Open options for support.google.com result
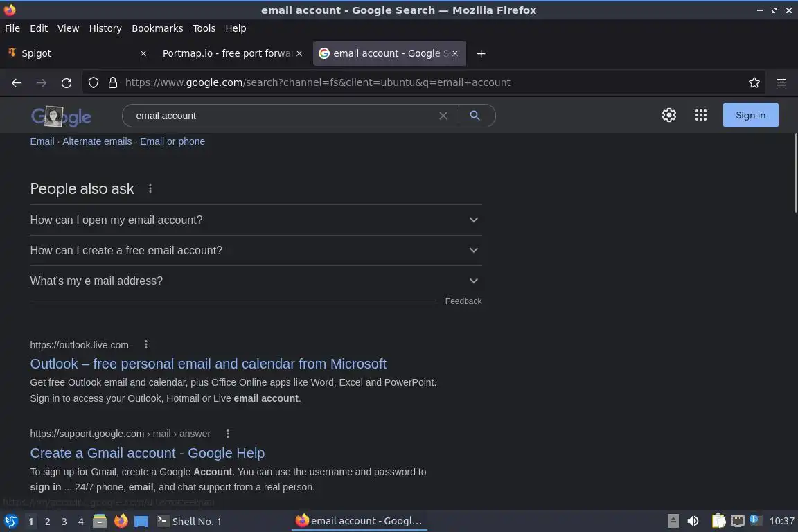The image size is (798, 532). (x=227, y=434)
